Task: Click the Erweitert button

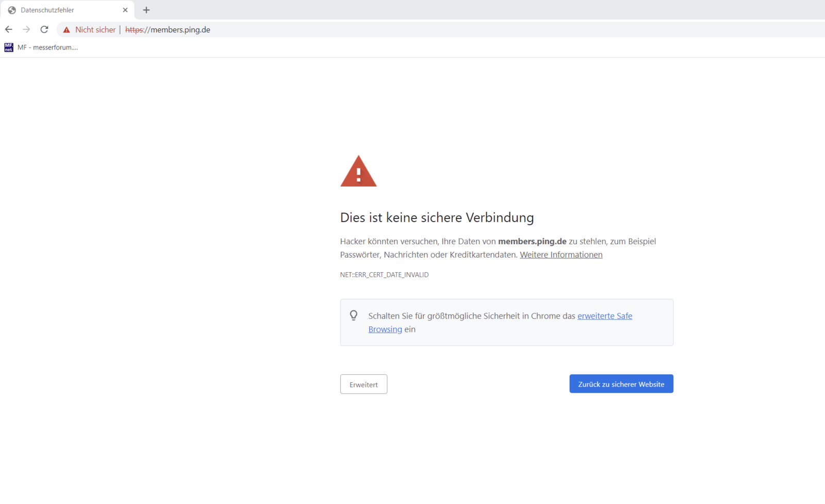Action: pyautogui.click(x=364, y=384)
